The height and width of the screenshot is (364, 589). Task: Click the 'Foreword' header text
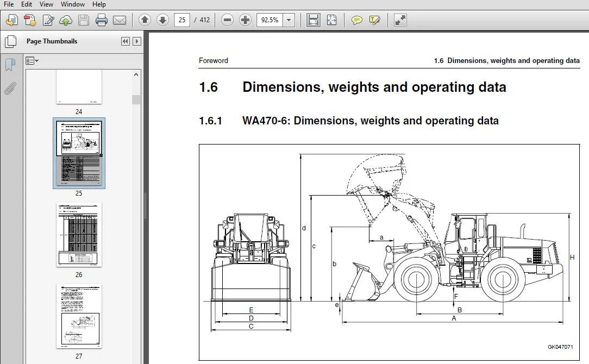click(214, 60)
